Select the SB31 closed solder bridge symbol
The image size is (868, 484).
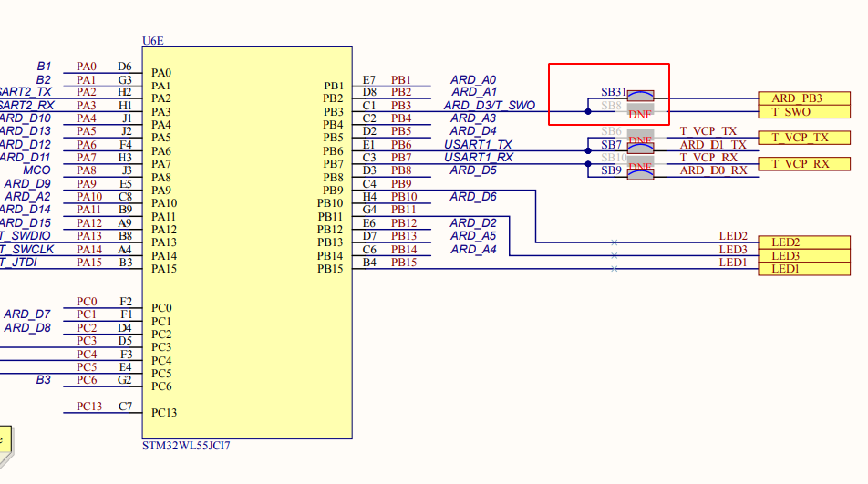click(640, 96)
